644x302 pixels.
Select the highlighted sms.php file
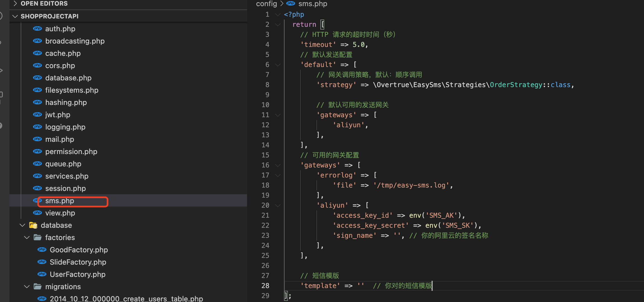click(60, 201)
